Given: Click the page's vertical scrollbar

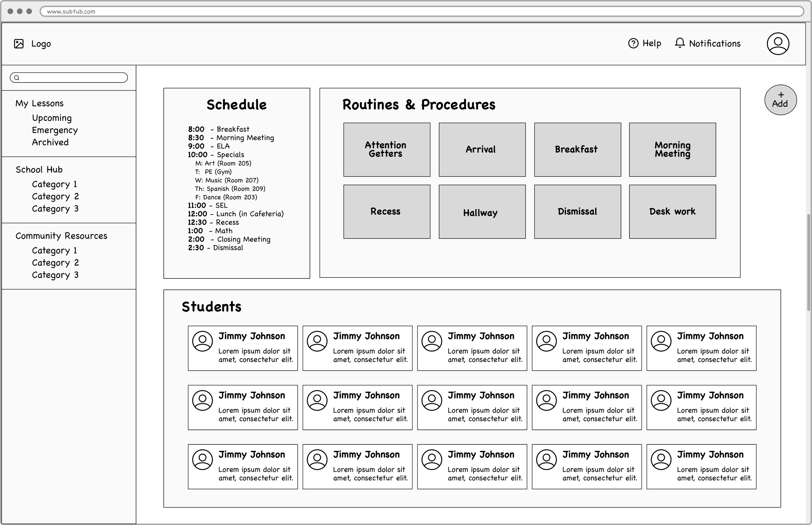Looking at the screenshot, I should click(808, 262).
